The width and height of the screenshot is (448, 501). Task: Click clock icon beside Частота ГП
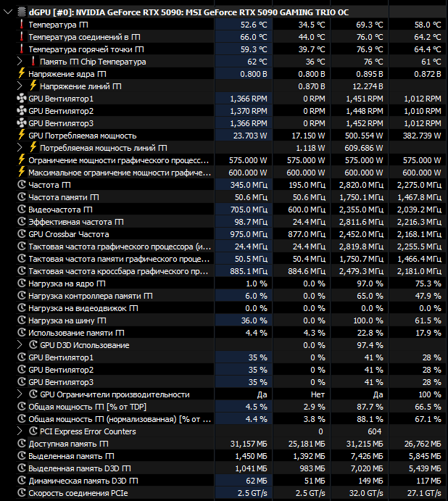(22, 185)
